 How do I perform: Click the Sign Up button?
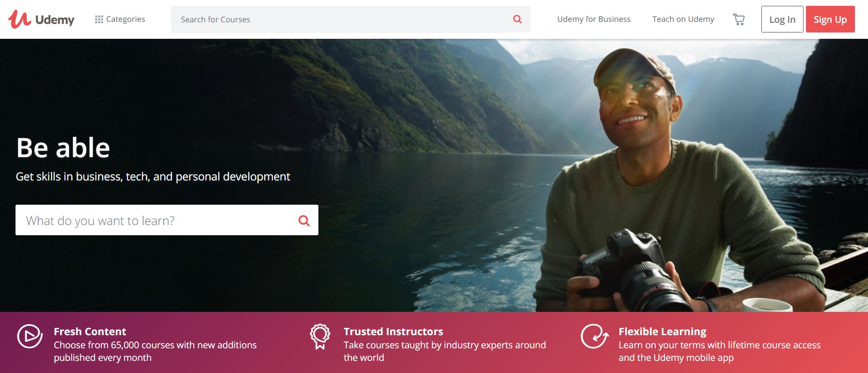coord(830,19)
